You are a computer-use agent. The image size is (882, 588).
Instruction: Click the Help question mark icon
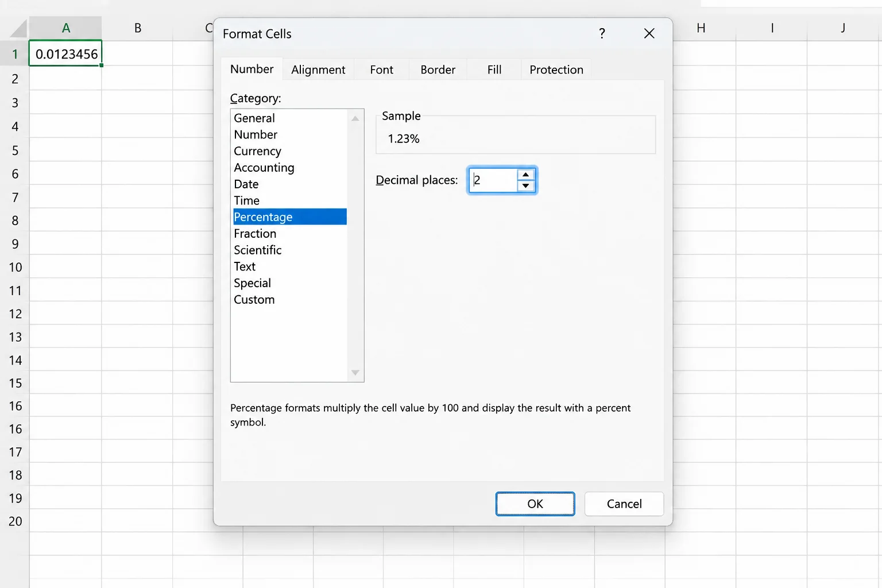602,33
